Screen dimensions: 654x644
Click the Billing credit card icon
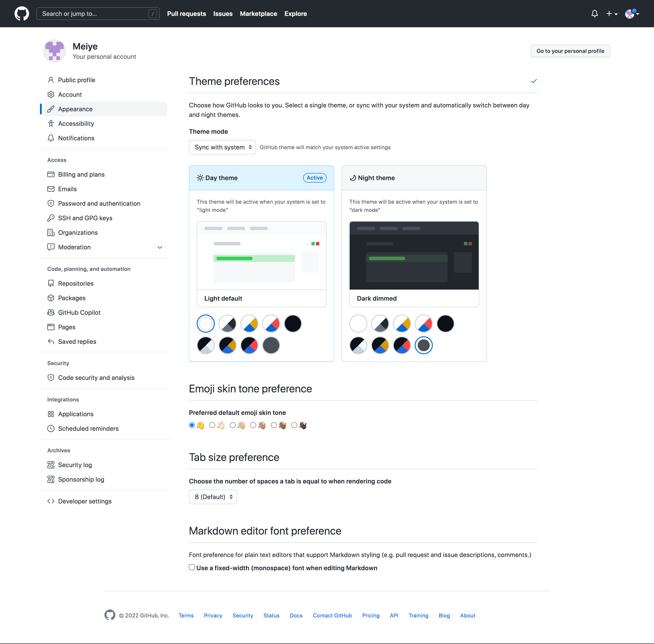click(51, 175)
